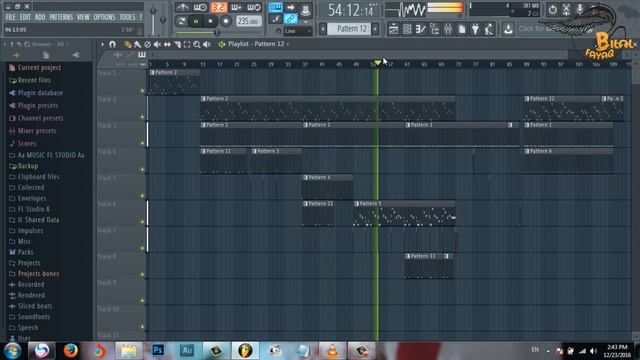Screen dimensions: 640x360
Task: Open the tempo tapper
Action: (x=489, y=29)
